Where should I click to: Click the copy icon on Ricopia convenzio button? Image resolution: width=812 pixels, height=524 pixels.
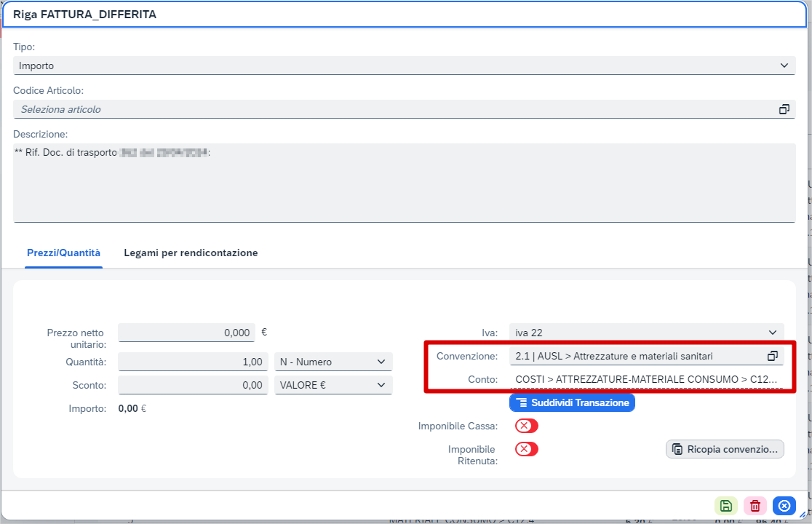(677, 449)
